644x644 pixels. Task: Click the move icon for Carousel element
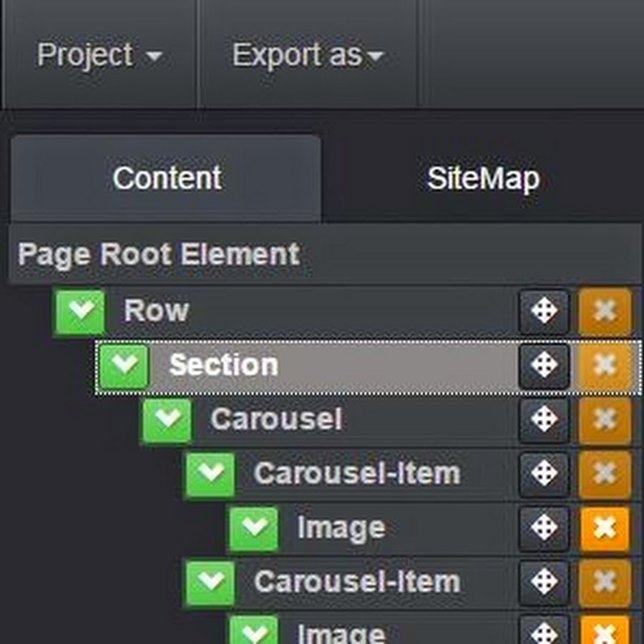pos(544,419)
